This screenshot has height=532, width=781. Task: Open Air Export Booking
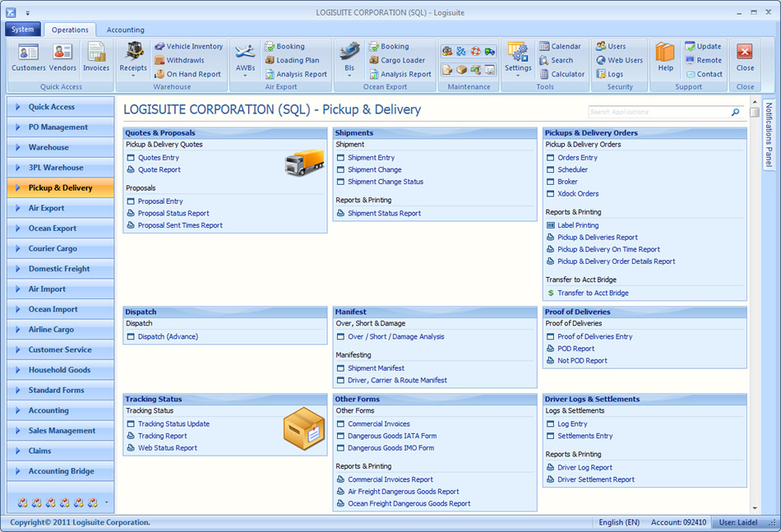pyautogui.click(x=285, y=46)
